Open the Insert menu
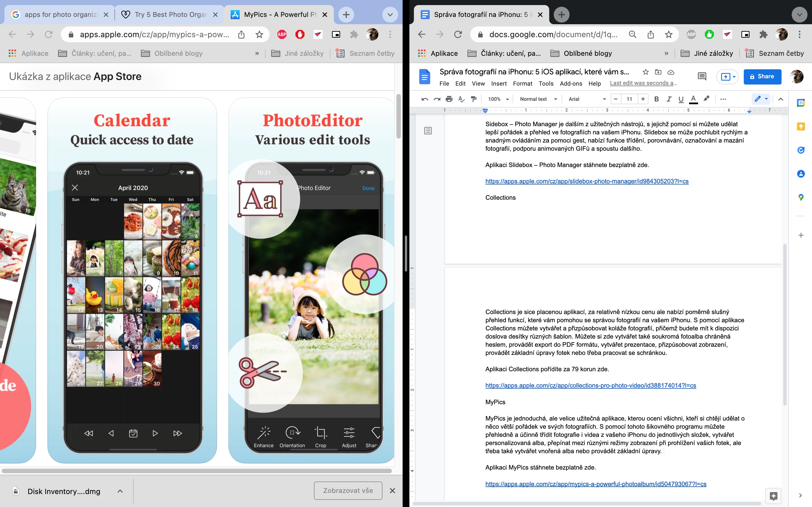 498,83
